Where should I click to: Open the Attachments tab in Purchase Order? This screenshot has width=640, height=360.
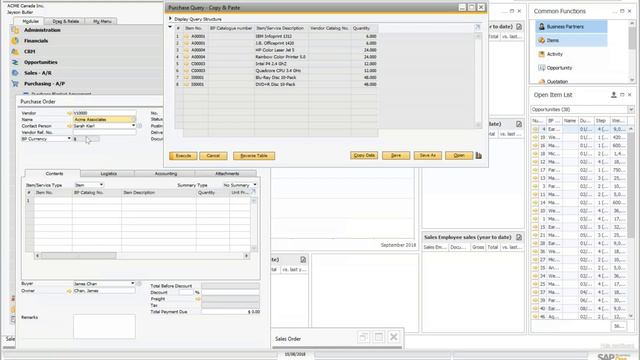[227, 174]
